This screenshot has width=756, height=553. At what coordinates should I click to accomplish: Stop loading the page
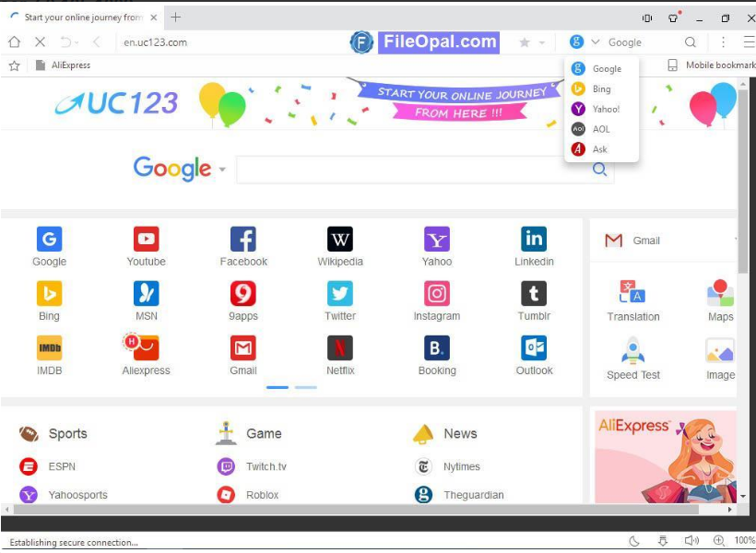pos(40,42)
